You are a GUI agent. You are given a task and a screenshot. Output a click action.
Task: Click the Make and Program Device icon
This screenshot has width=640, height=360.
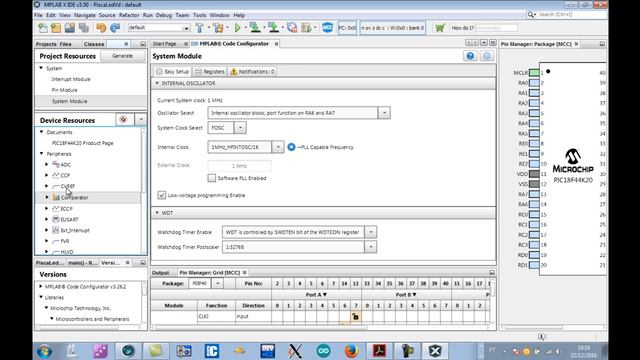click(x=255, y=28)
